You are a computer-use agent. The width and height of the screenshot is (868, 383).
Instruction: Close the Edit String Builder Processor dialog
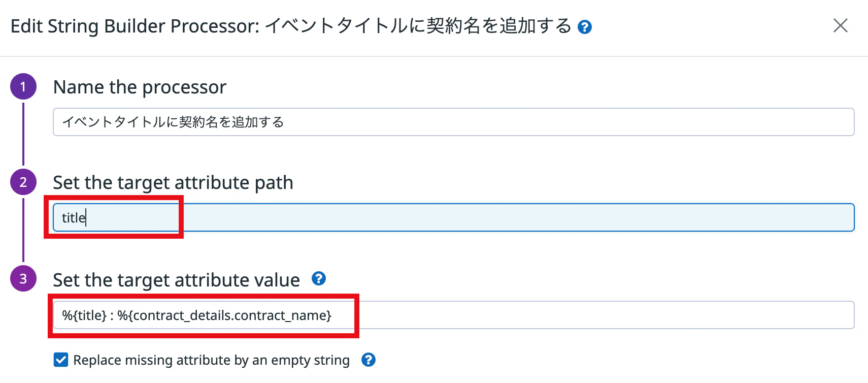coord(841,25)
